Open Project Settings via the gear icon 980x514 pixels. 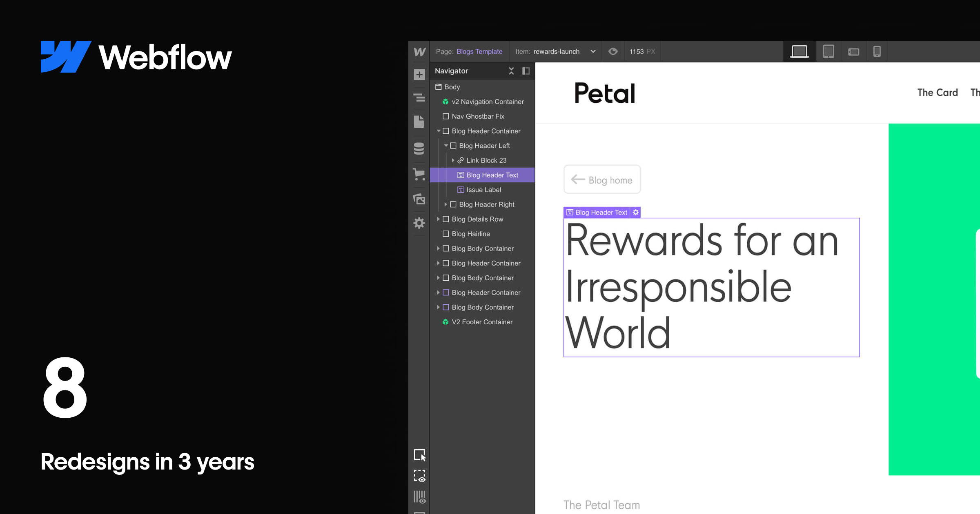[419, 223]
